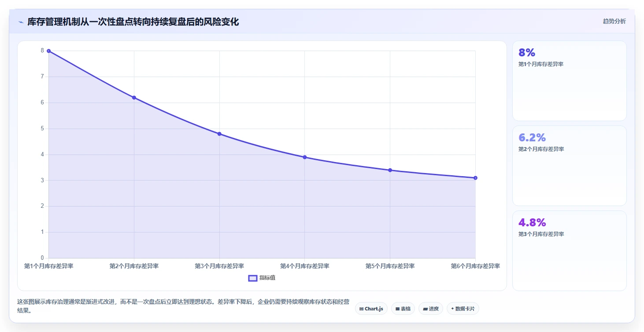Click the data point for 第1个月库存差异率
644x332 pixels.
pos(48,51)
